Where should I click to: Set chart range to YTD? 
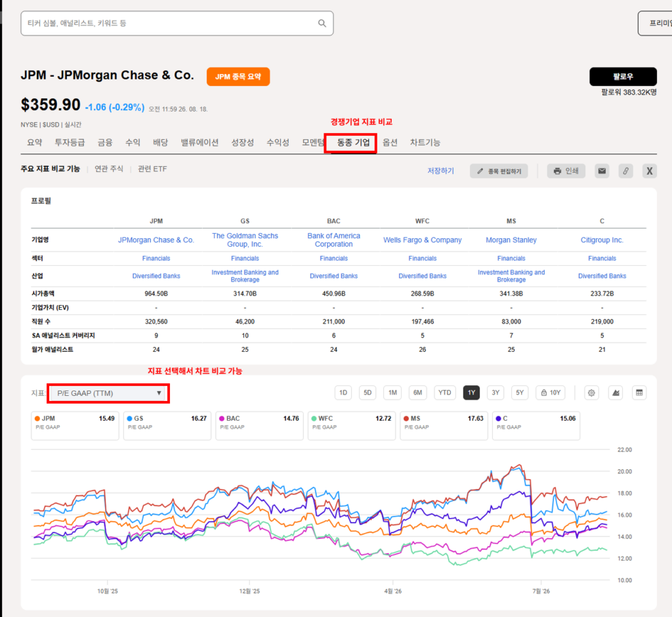(444, 393)
